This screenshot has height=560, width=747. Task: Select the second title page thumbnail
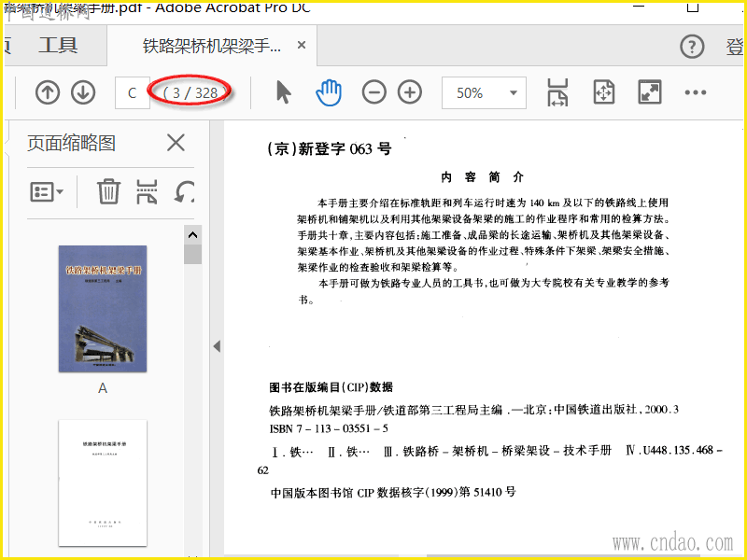[x=103, y=483]
